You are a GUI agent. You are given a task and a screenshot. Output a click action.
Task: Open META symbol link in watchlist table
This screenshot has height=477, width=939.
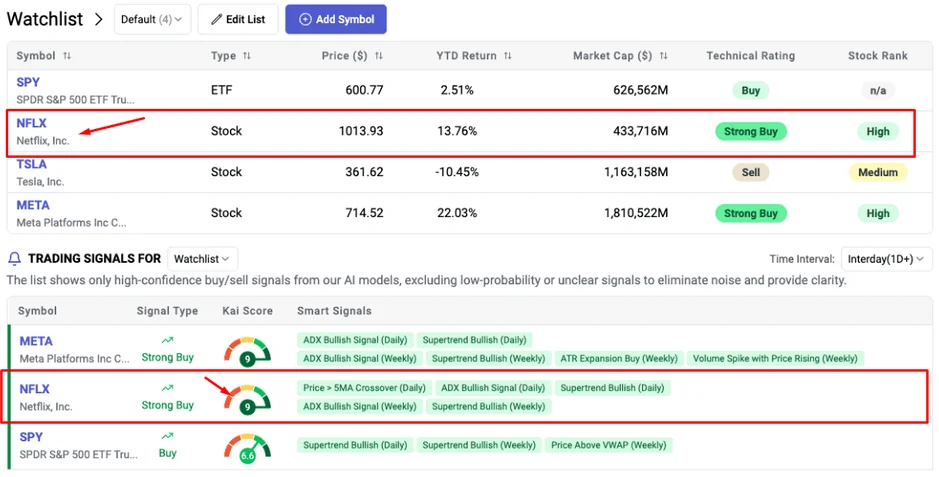coord(33,205)
